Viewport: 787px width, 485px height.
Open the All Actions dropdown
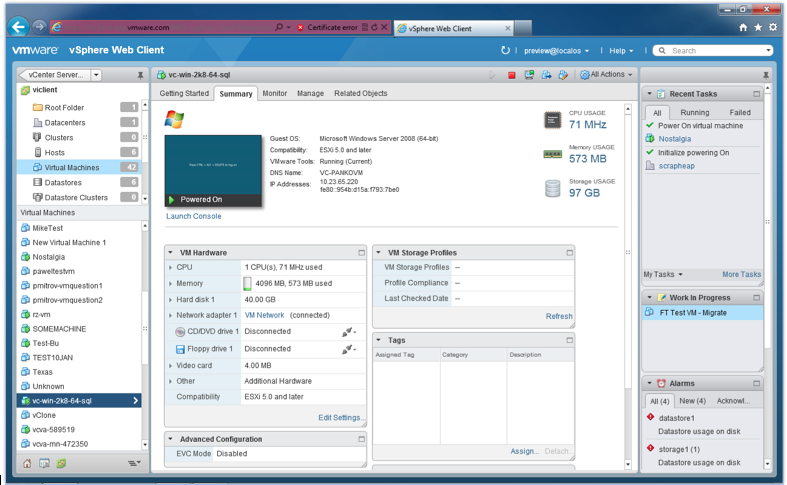click(x=607, y=75)
